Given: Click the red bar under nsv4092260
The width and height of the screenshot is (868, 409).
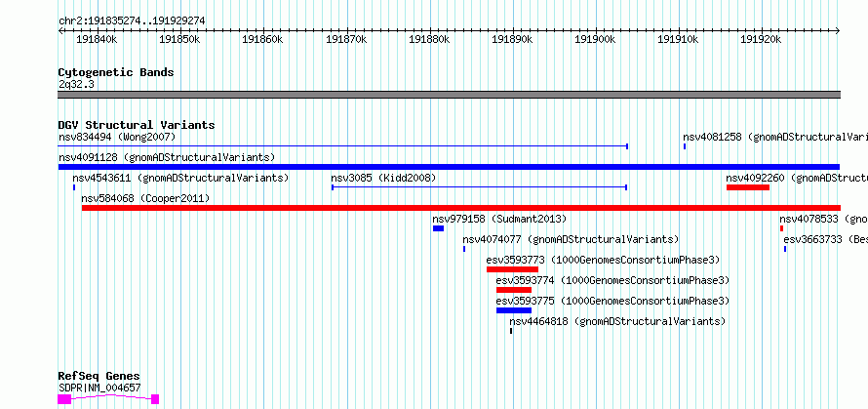Looking at the screenshot, I should pos(748,187).
